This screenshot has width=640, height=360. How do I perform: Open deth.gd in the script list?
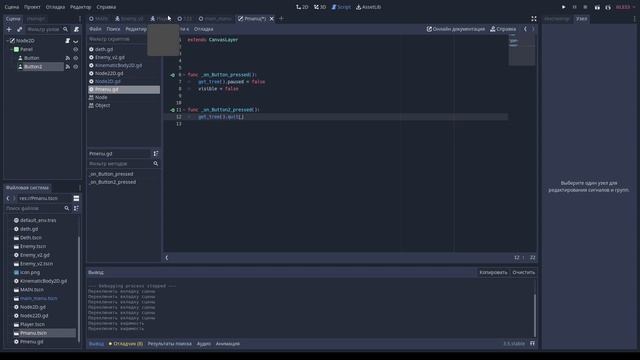pos(124,49)
